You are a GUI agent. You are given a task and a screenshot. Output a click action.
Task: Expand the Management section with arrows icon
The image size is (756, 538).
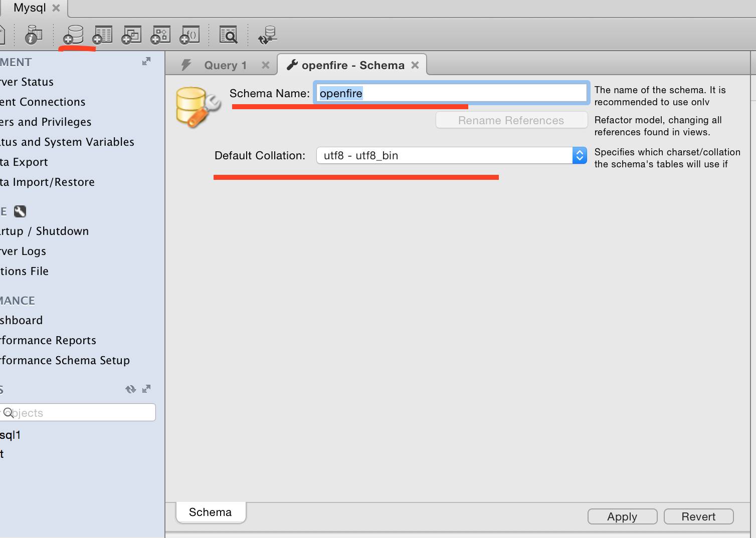(146, 61)
